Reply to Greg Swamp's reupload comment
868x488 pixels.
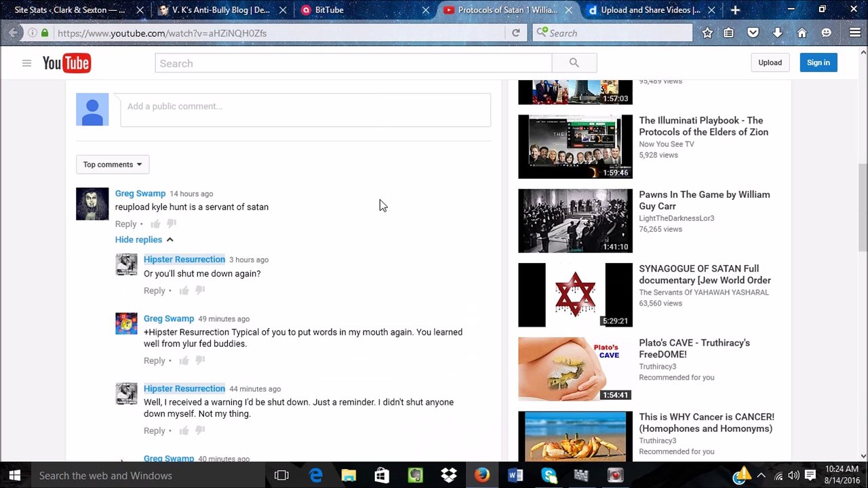(x=125, y=224)
